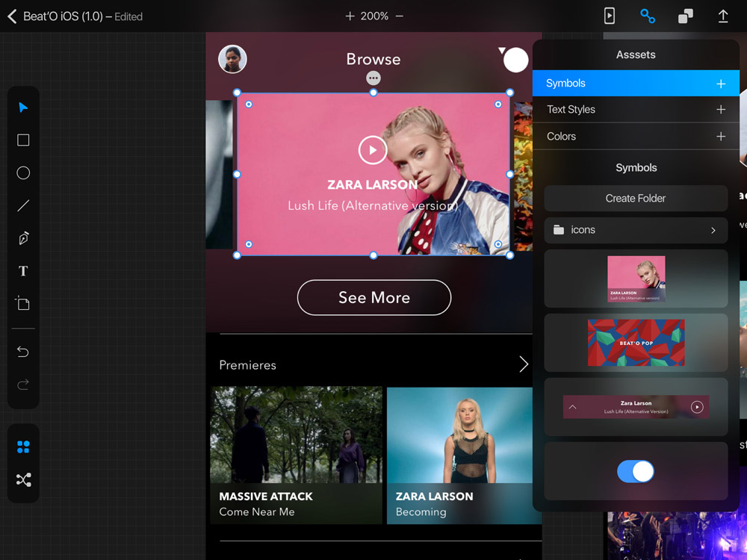Click the See More button

coord(374,298)
